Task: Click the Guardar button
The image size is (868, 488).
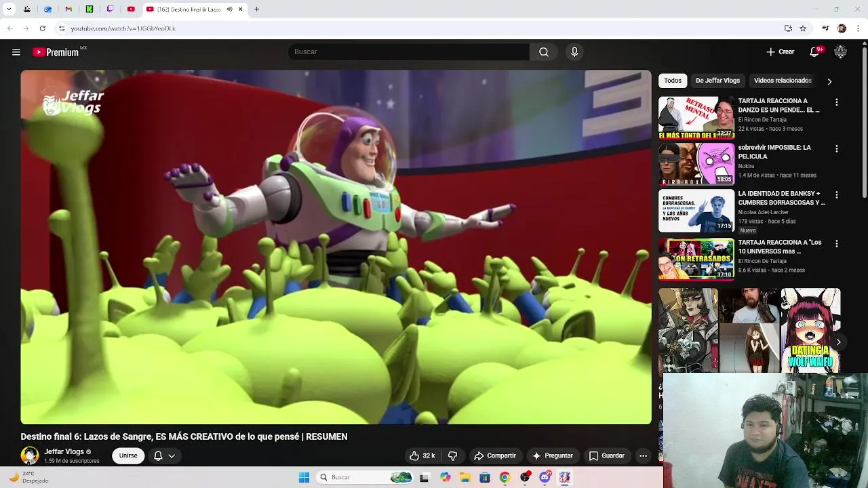Action: (x=607, y=455)
